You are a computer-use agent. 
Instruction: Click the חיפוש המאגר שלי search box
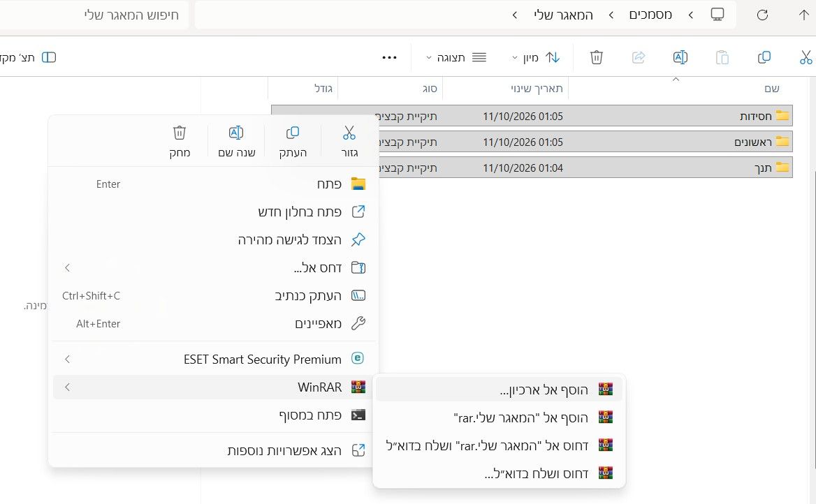coord(94,15)
